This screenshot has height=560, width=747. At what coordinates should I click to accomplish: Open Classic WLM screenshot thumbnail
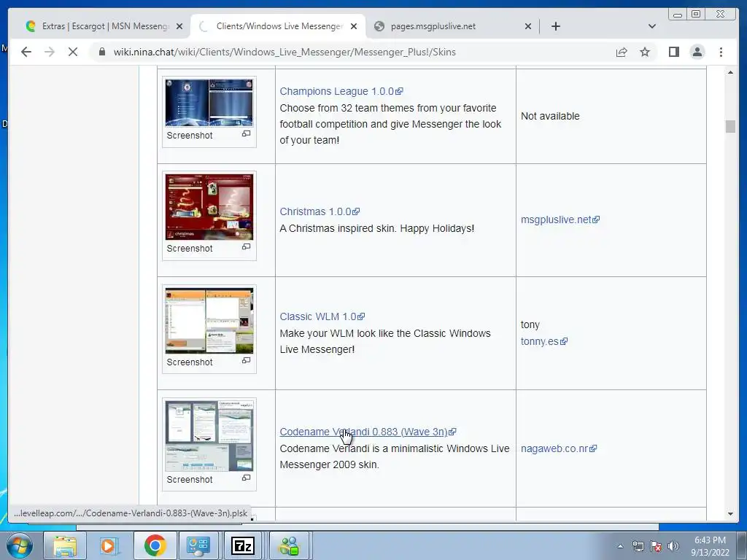(x=209, y=321)
